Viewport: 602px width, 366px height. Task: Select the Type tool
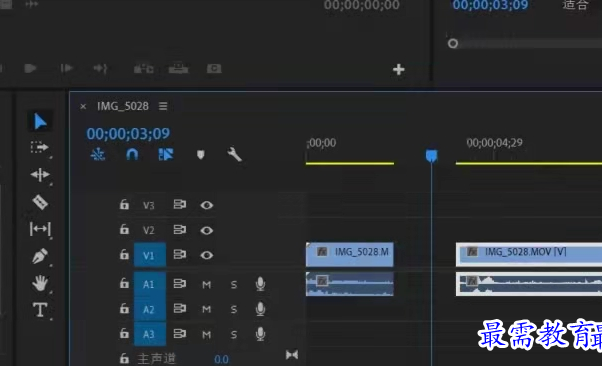click(x=40, y=310)
